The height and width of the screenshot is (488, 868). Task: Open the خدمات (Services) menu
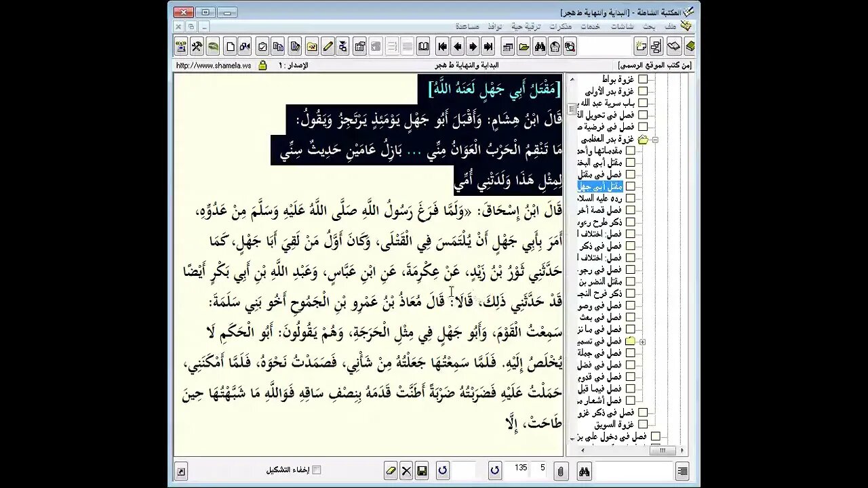tap(590, 26)
